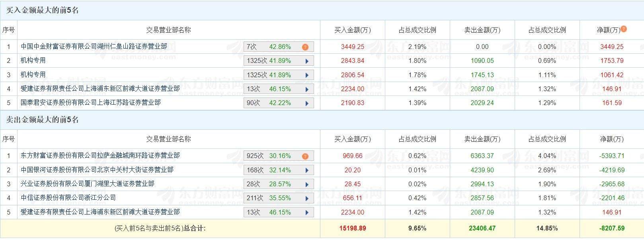This screenshot has width=644, height=240.
Task: Expand the 机构专用 row with 2806.54 buy amount
Action: point(307,75)
